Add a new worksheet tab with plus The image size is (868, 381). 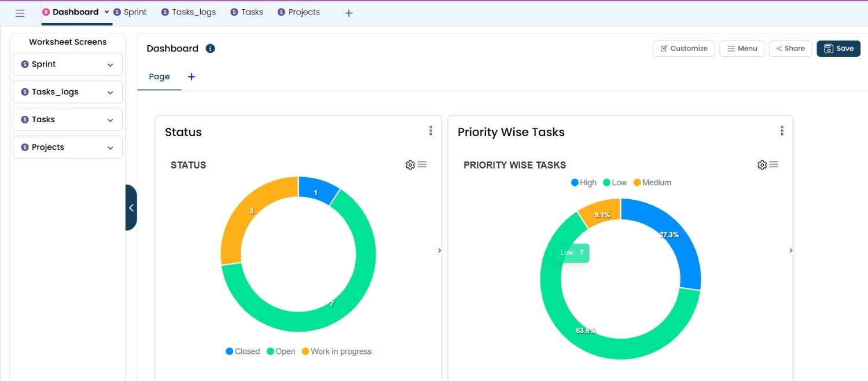point(349,13)
